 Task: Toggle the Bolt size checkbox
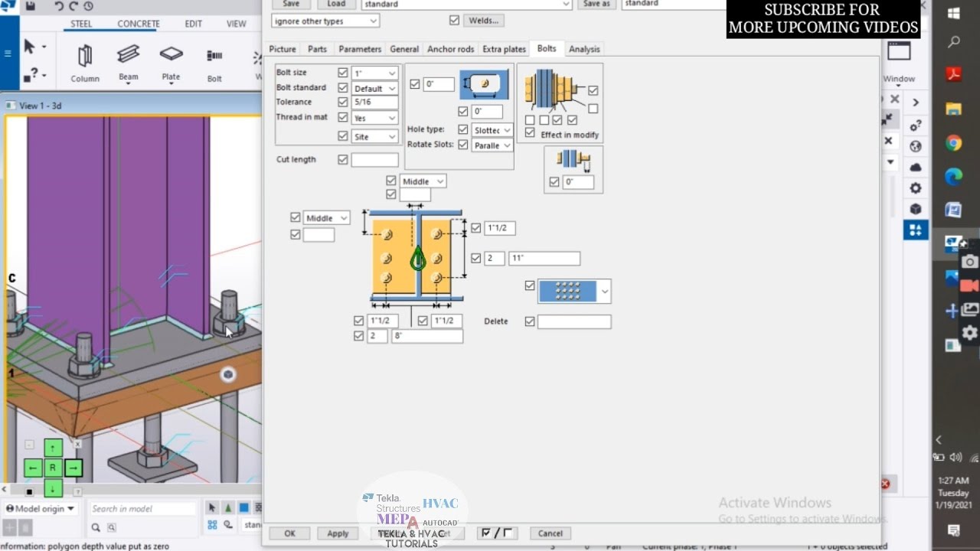pyautogui.click(x=343, y=73)
